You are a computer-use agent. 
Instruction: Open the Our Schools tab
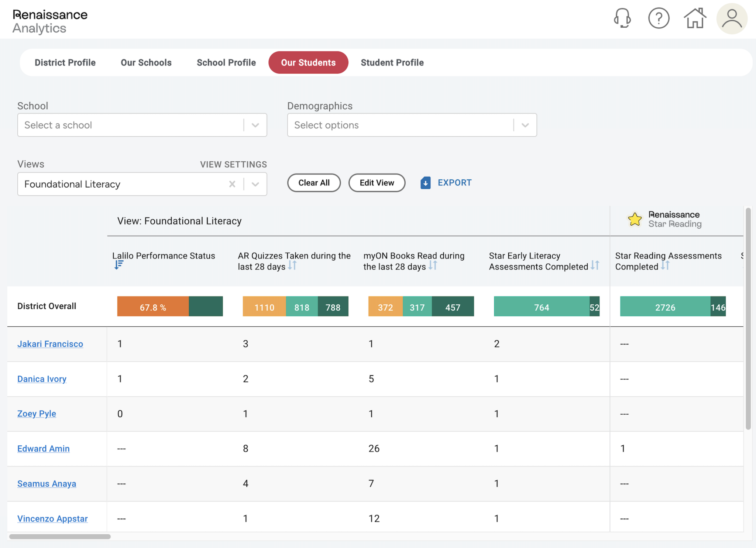pyautogui.click(x=146, y=62)
